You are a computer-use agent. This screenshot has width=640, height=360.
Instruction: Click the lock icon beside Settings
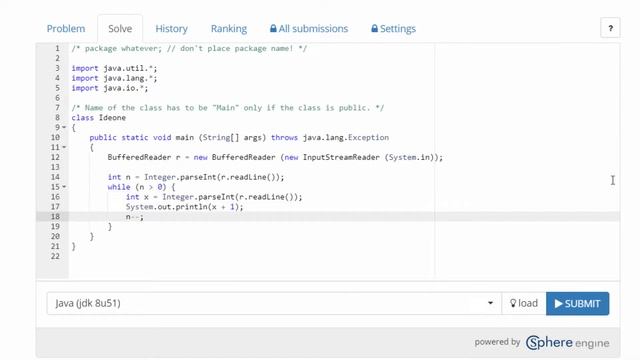pyautogui.click(x=374, y=29)
